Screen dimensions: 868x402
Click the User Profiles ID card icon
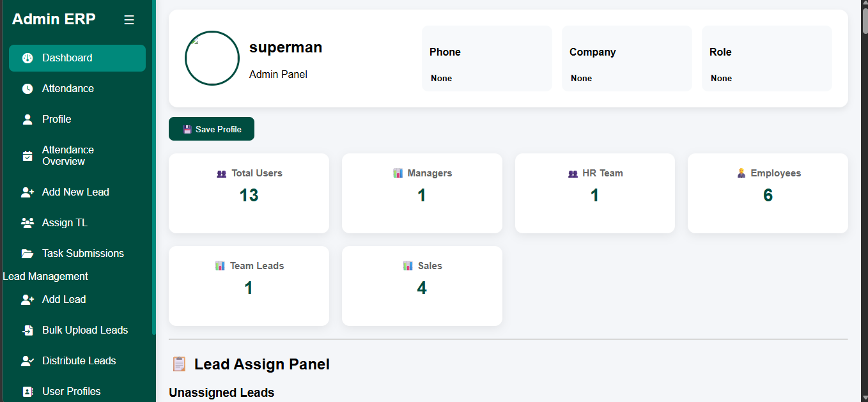(x=27, y=391)
